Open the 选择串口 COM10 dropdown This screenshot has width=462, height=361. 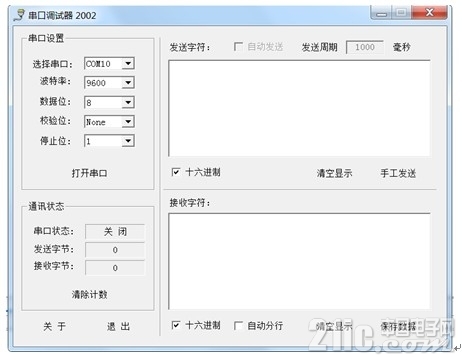tap(128, 63)
